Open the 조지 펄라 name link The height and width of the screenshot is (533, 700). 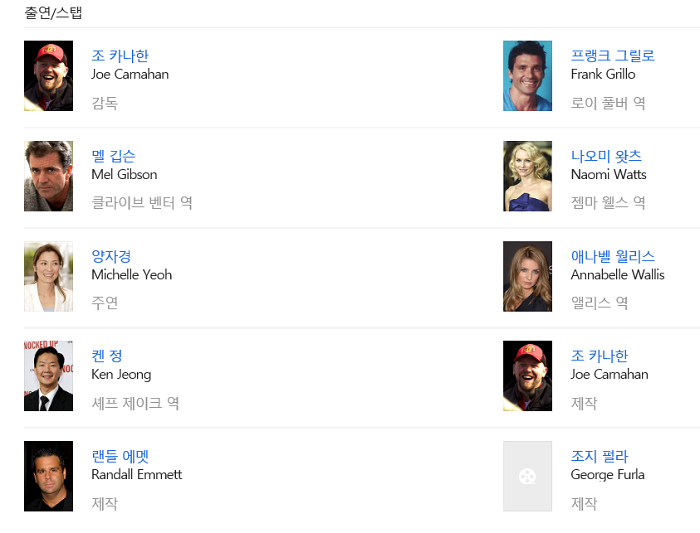coord(599,456)
